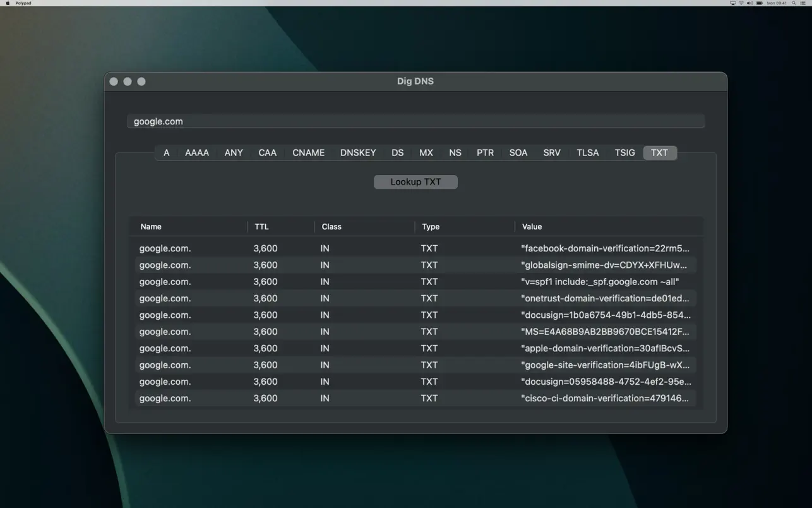812x508 pixels.
Task: Select the CNAME record type
Action: pyautogui.click(x=308, y=152)
